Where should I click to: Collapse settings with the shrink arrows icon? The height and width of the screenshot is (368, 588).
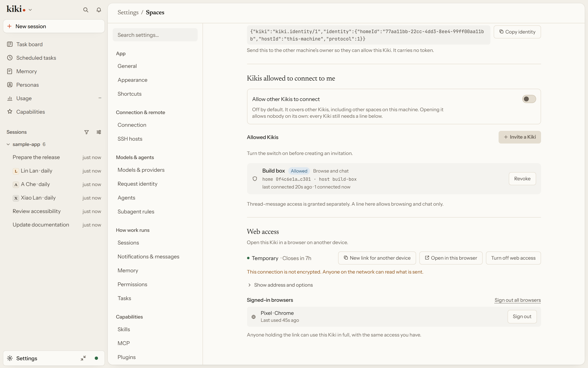pos(83,358)
